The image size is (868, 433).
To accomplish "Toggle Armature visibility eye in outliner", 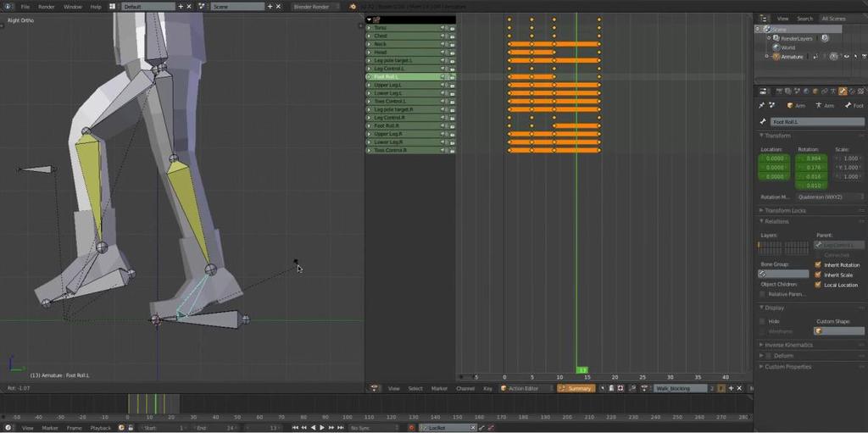I will coord(847,57).
